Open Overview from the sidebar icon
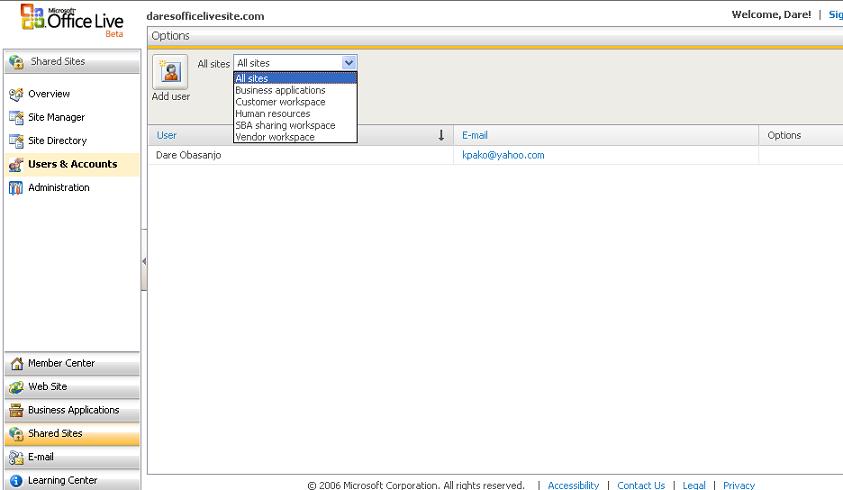 point(16,94)
